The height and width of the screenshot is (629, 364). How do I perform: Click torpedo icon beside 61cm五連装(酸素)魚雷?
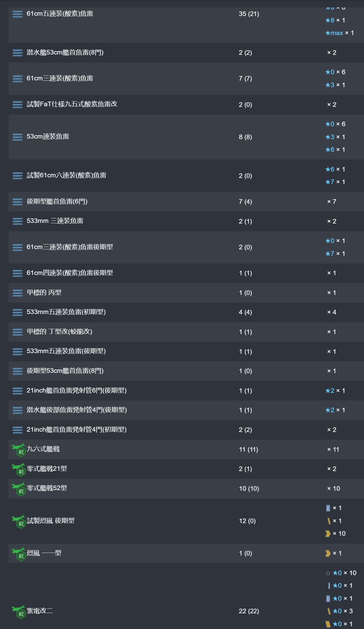tap(18, 14)
